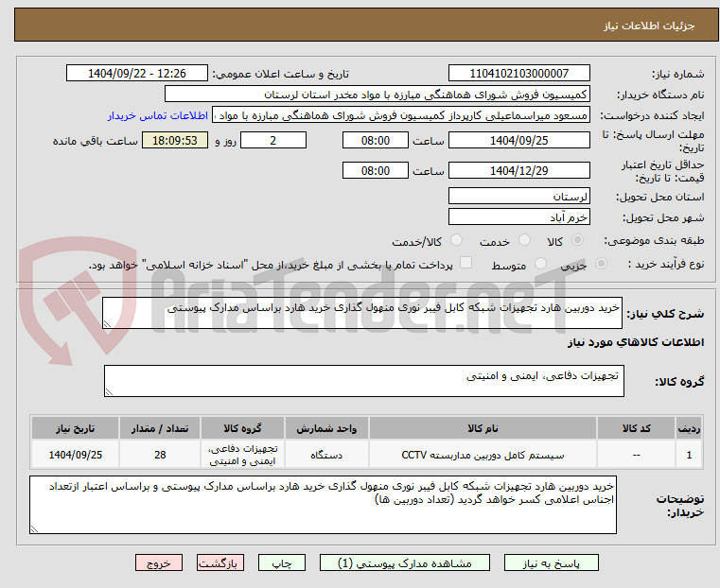Click the سیستم کامل دوربین مداربسته CCTV cell
Screen dimensions: 720x588
pyautogui.click(x=483, y=455)
